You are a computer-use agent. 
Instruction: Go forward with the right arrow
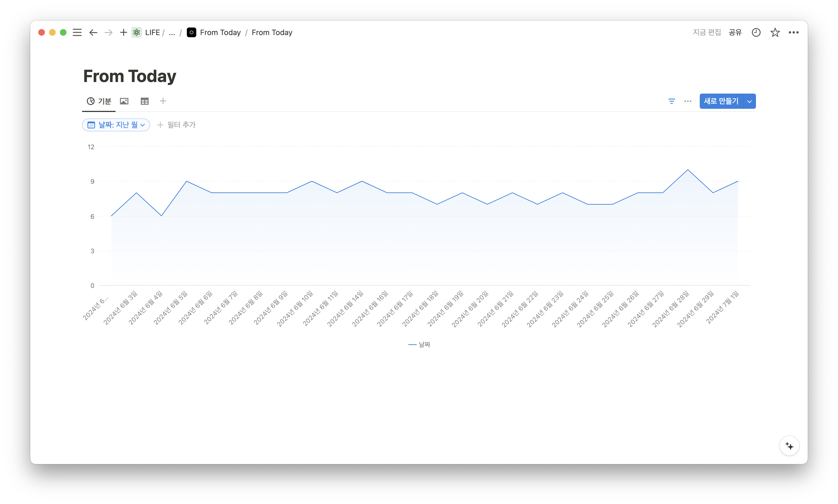tap(109, 33)
